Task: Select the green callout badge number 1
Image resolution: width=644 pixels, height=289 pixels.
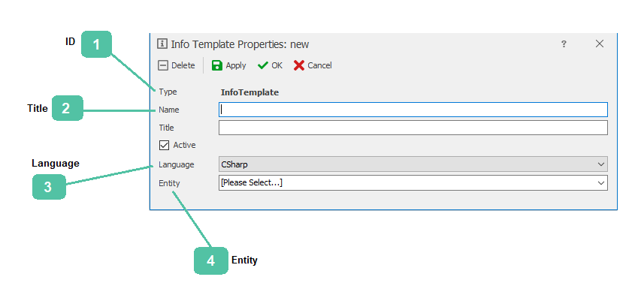Action: [x=96, y=44]
